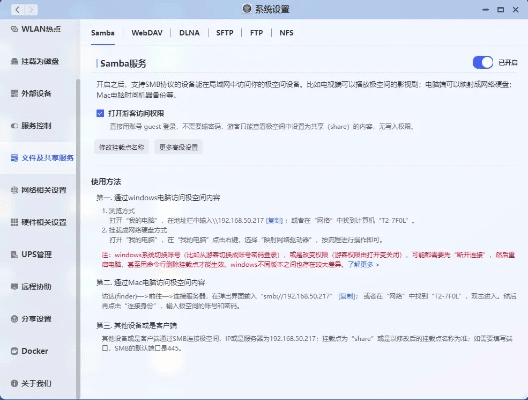This screenshot has width=528, height=400.
Task: Select WLAN热点 in the sidebar
Action: click(x=41, y=29)
